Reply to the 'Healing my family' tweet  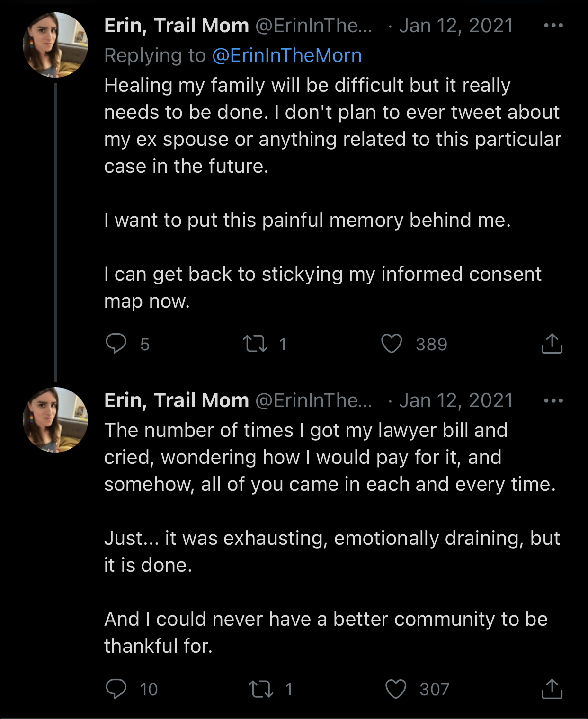[116, 344]
